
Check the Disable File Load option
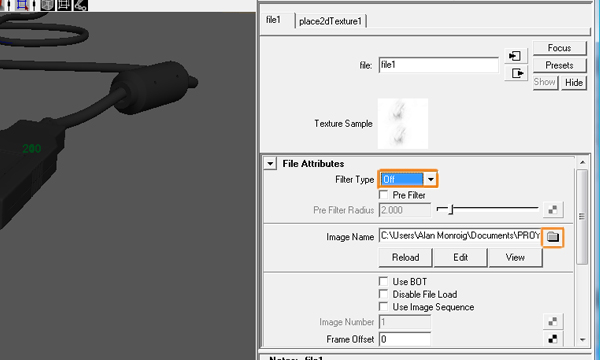click(383, 294)
